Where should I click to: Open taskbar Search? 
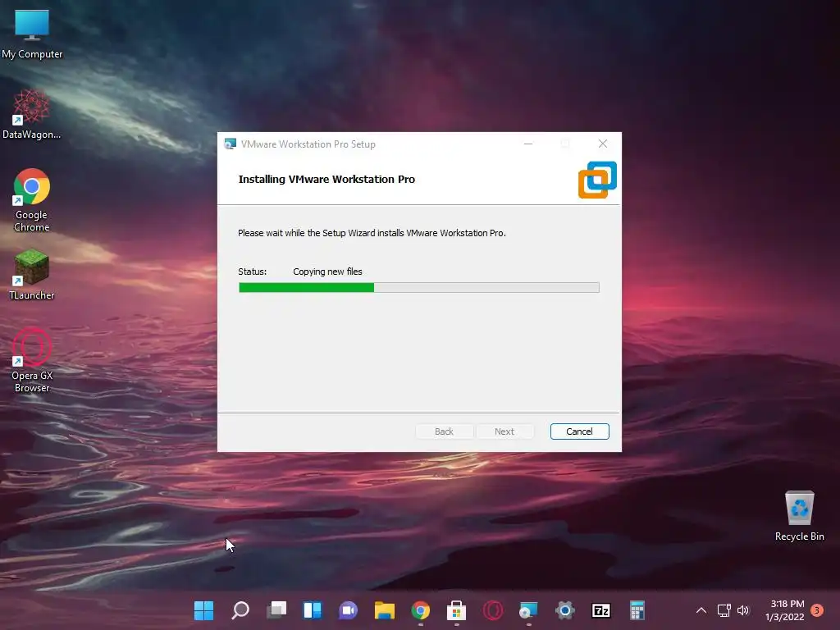(240, 610)
